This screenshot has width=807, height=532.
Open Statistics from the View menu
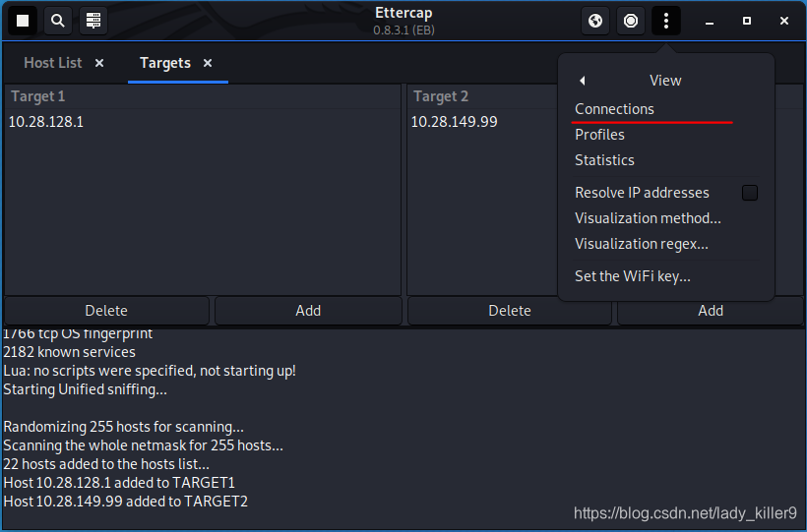pos(604,160)
